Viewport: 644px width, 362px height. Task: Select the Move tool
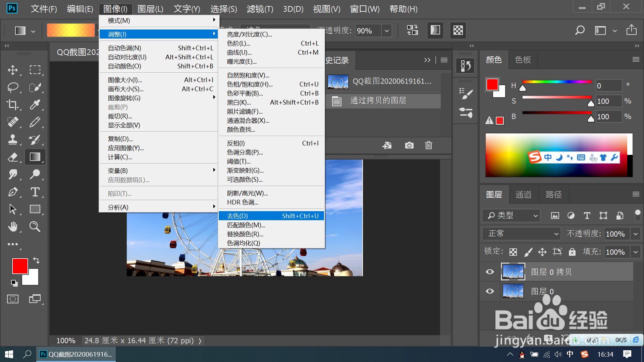[13, 70]
